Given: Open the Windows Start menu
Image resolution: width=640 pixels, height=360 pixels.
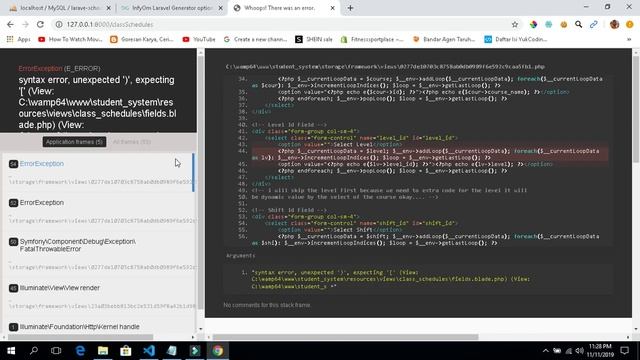Looking at the screenshot, I should coord(11,351).
